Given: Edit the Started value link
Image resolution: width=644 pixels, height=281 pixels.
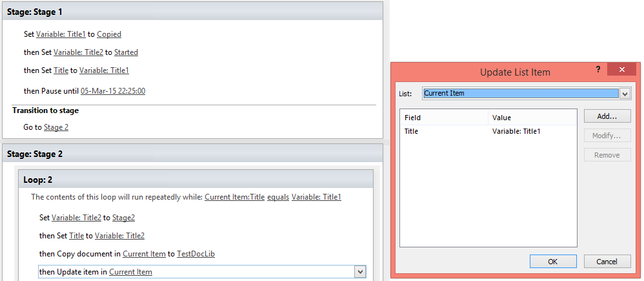Looking at the screenshot, I should click(x=126, y=52).
